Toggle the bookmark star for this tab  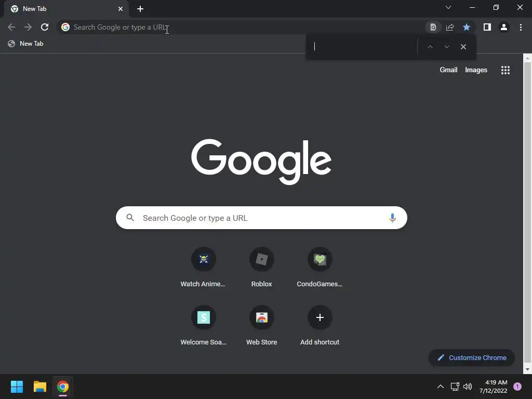(467, 27)
